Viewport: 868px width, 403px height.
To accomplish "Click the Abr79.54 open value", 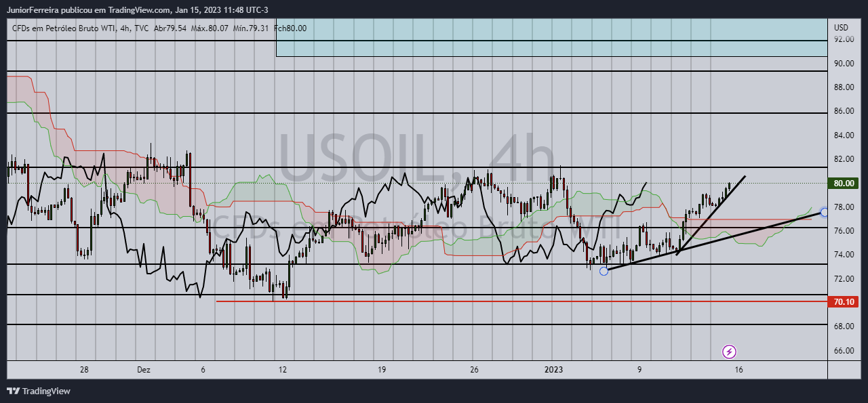I will (170, 28).
